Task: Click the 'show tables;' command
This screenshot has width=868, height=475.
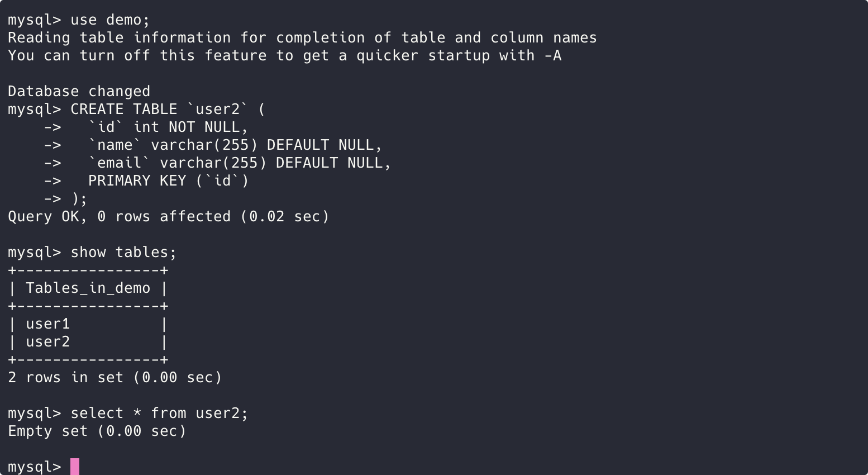Action: click(123, 253)
